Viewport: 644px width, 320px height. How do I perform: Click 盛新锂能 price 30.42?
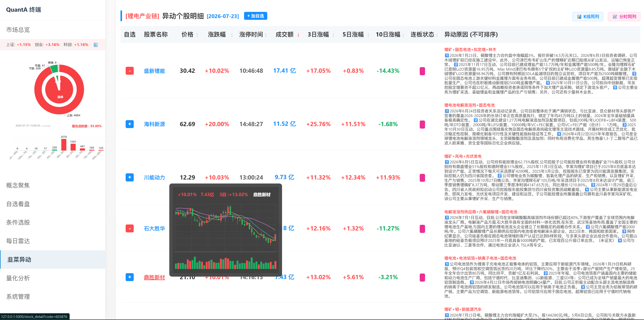pyautogui.click(x=187, y=71)
